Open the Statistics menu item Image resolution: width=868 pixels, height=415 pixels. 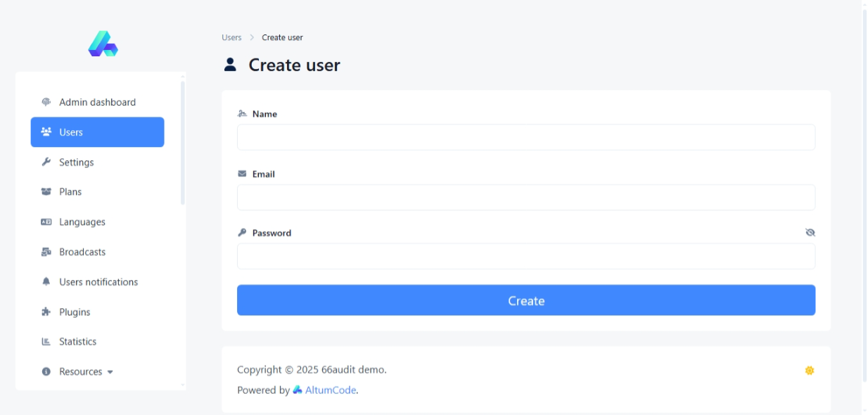77,342
